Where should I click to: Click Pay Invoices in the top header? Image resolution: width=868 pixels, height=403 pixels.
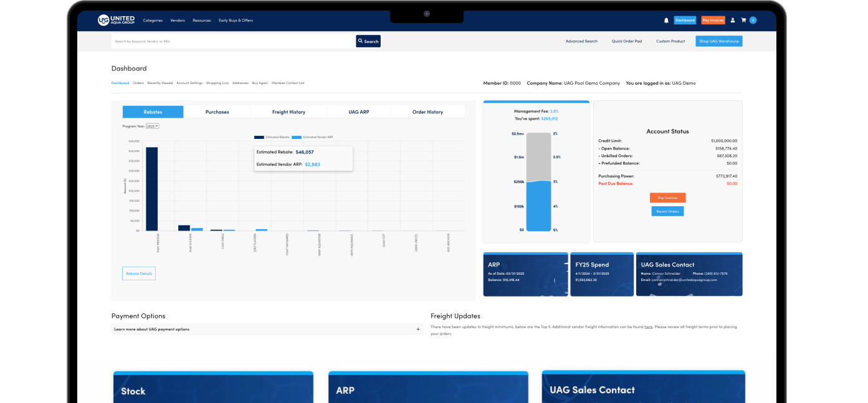(x=713, y=20)
